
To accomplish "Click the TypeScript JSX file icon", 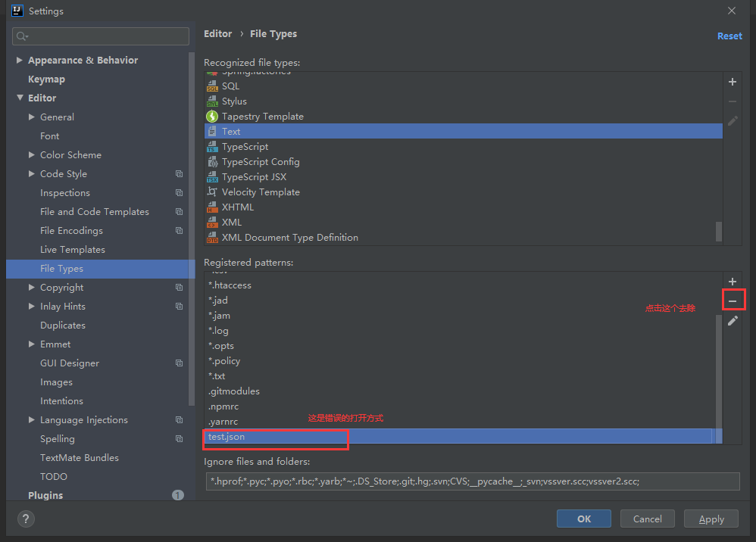I will (x=212, y=177).
